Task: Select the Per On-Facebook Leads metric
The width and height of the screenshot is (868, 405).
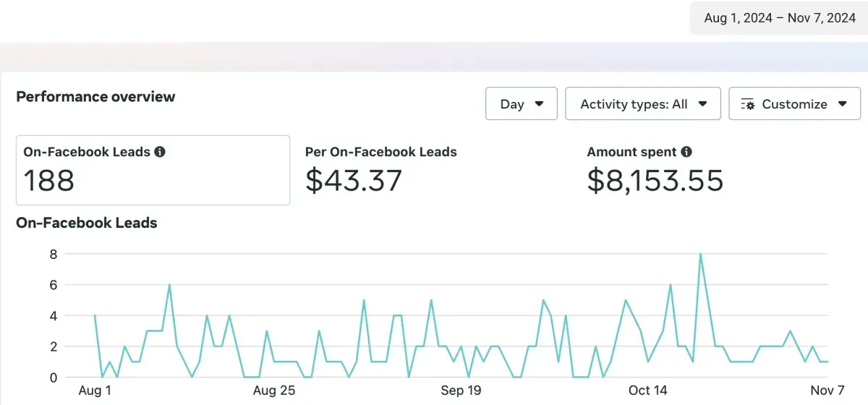Action: click(x=380, y=152)
